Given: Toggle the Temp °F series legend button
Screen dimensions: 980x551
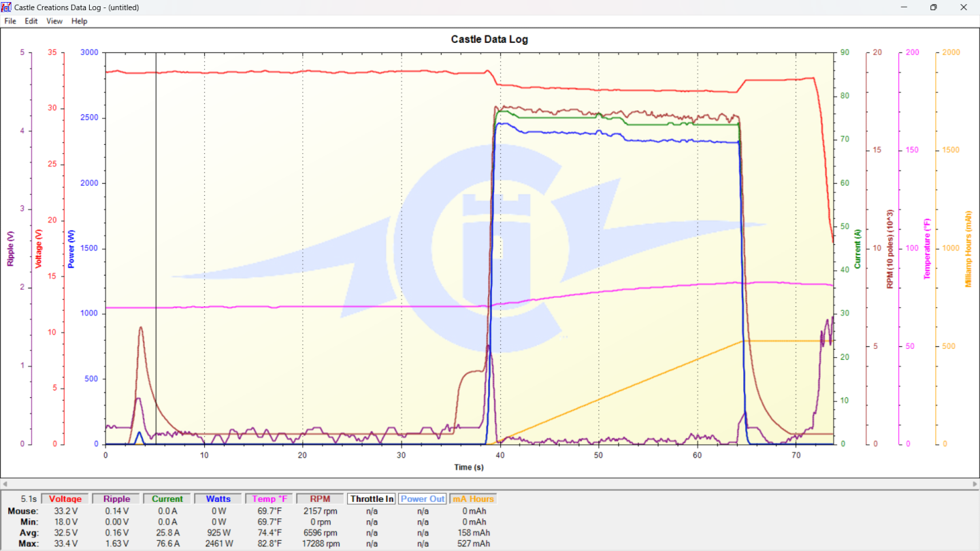Looking at the screenshot, I should point(269,499).
